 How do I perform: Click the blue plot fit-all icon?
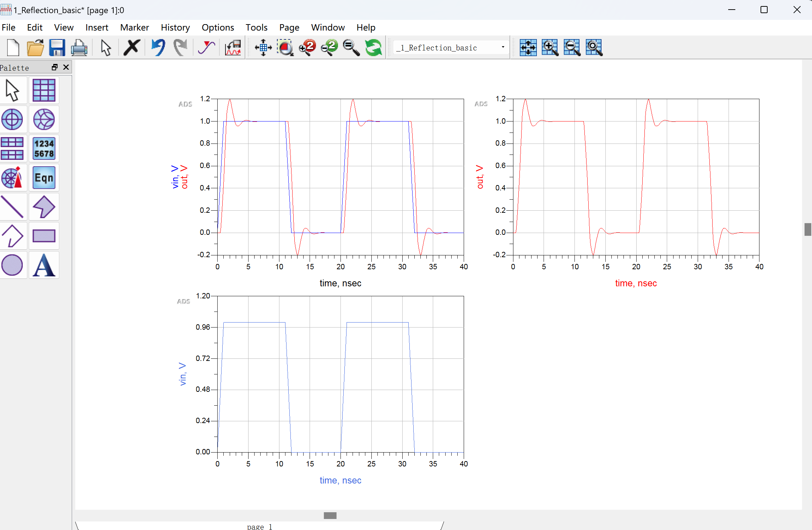pyautogui.click(x=528, y=48)
